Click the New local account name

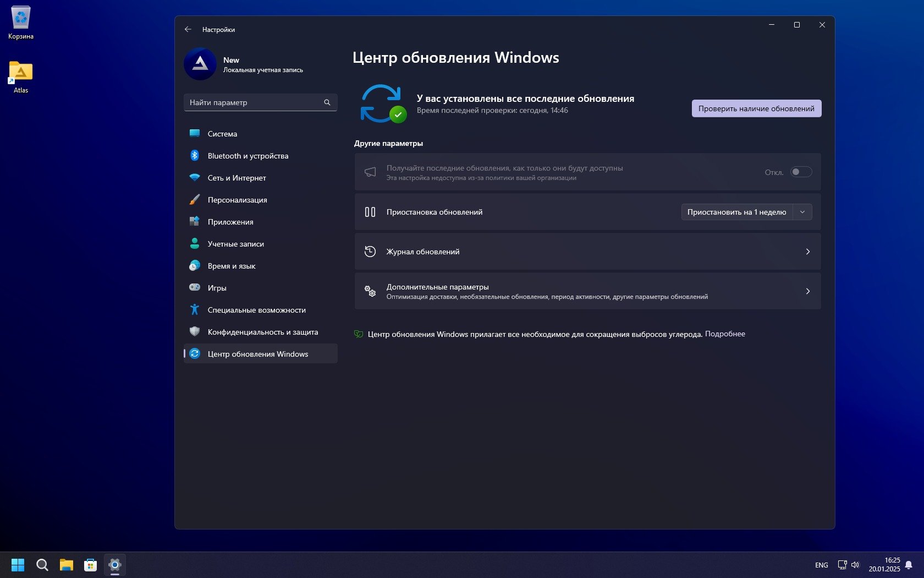231,60
